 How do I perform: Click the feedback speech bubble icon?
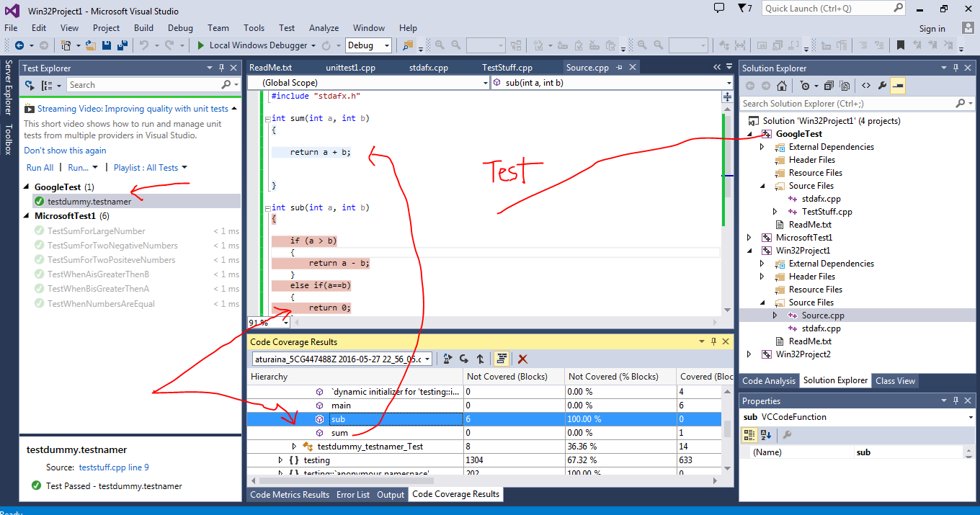[718, 9]
